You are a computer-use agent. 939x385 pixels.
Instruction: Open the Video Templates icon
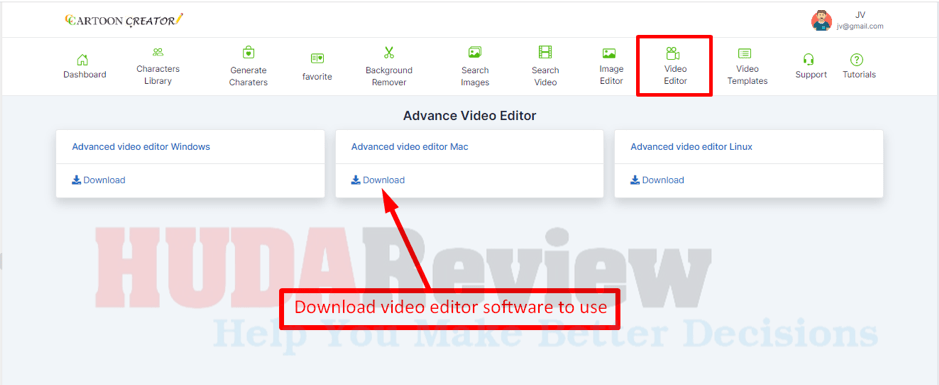tap(745, 53)
